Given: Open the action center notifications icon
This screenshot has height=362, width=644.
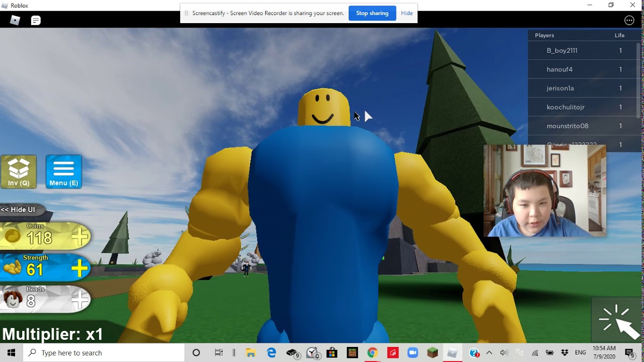Looking at the screenshot, I should (x=629, y=353).
